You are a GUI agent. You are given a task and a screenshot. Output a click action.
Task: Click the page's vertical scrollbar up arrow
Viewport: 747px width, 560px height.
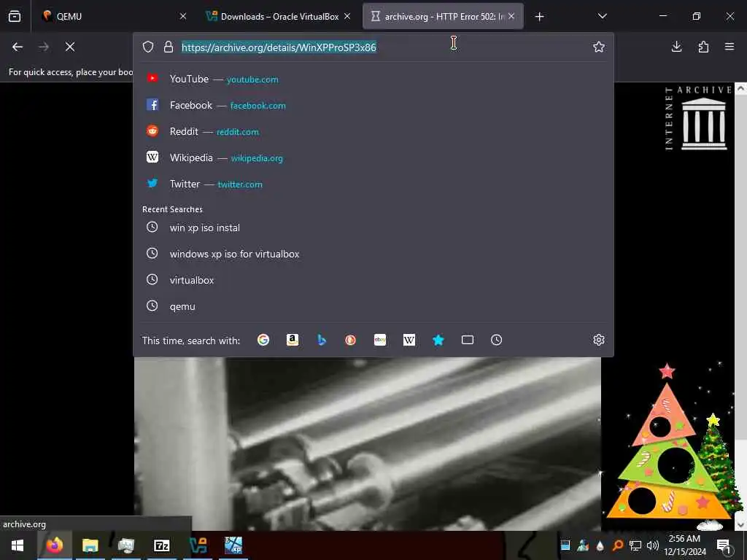(740, 88)
